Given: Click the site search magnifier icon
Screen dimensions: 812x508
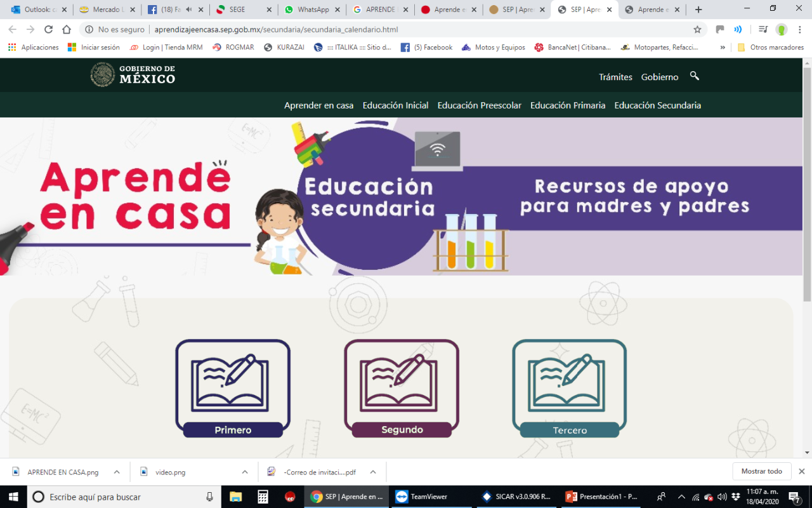Looking at the screenshot, I should coord(695,76).
